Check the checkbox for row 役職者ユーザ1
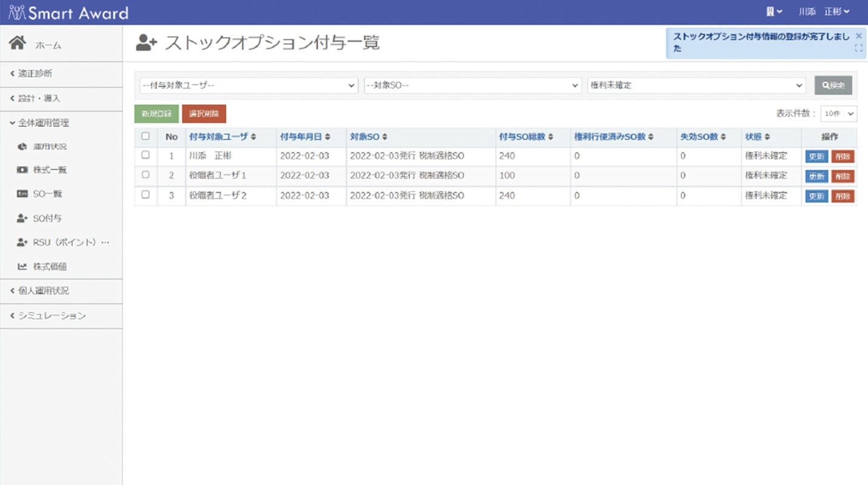Image resolution: width=868 pixels, height=485 pixels. (145, 175)
